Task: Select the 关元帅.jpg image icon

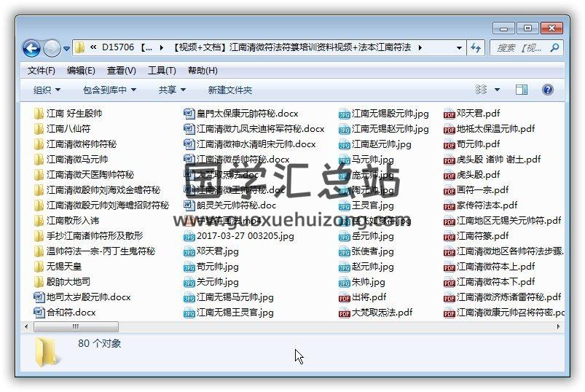Action: (189, 283)
